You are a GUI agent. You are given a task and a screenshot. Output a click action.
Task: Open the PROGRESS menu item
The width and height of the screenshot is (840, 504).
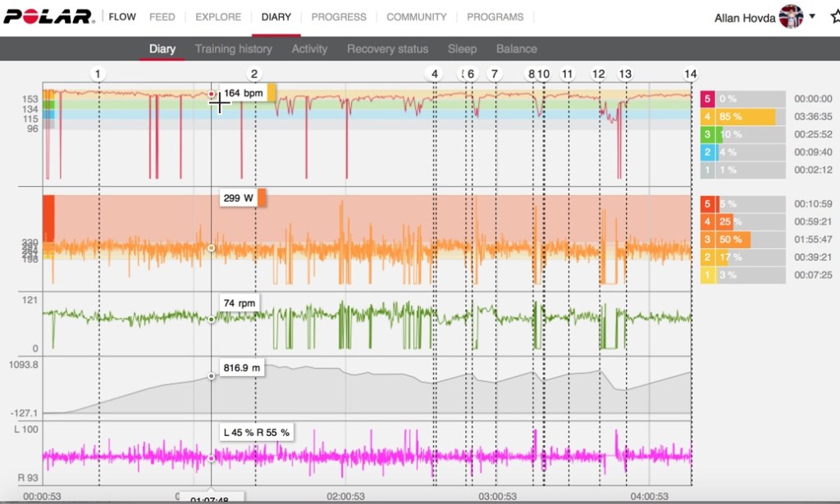click(x=339, y=16)
